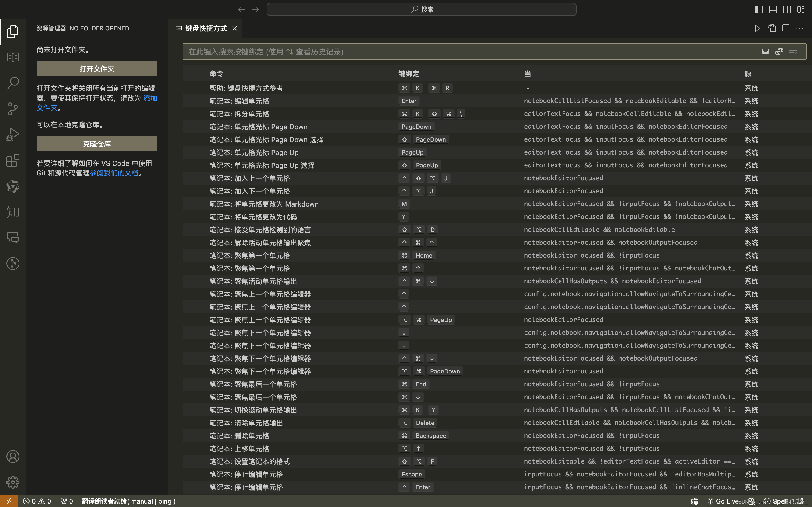Open the 参阅我们的文档 link
This screenshot has width=812, height=507.
(x=114, y=173)
